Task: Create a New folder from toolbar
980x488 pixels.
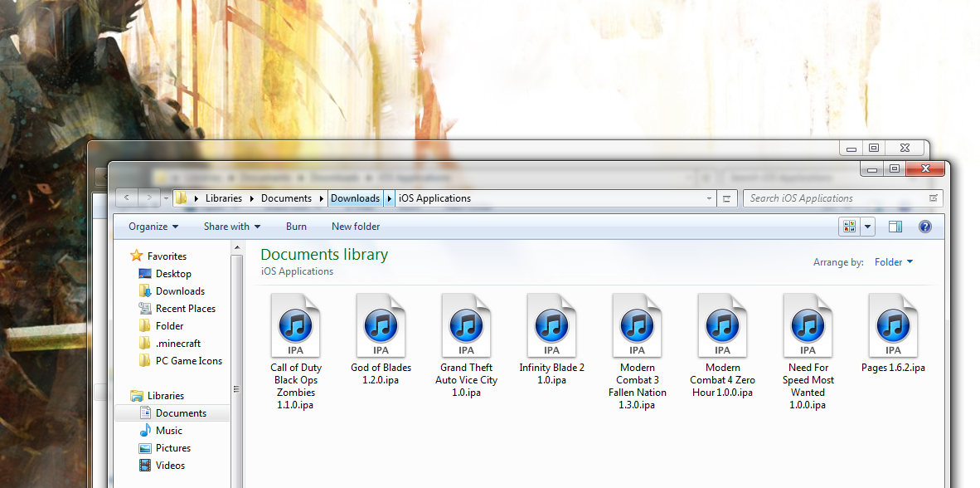Action: click(356, 227)
